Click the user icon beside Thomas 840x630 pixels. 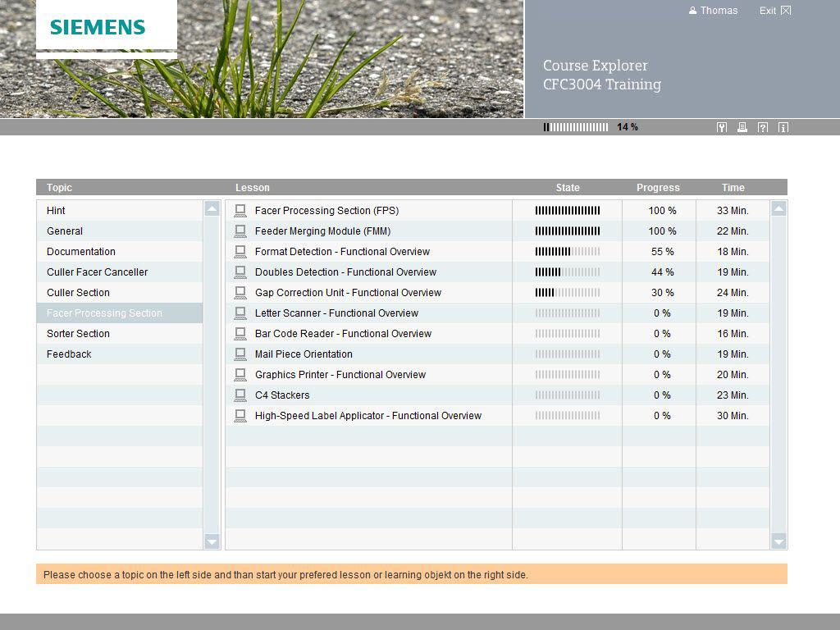(692, 11)
